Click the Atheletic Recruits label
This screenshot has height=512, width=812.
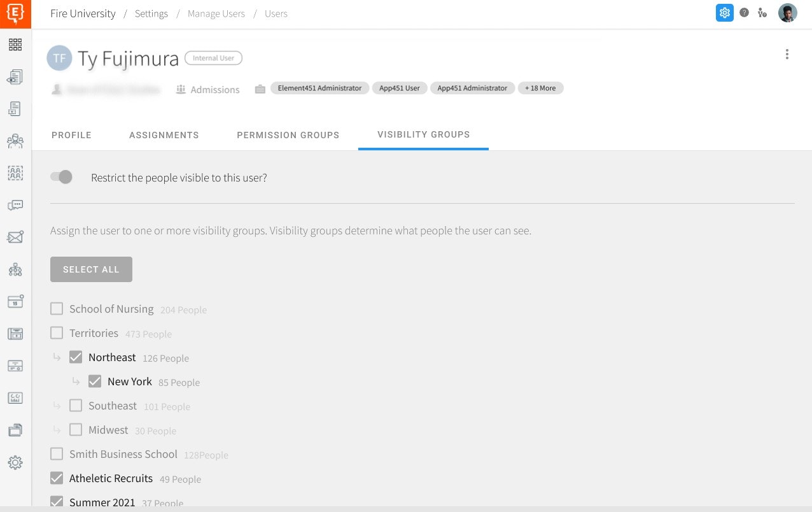coord(111,478)
